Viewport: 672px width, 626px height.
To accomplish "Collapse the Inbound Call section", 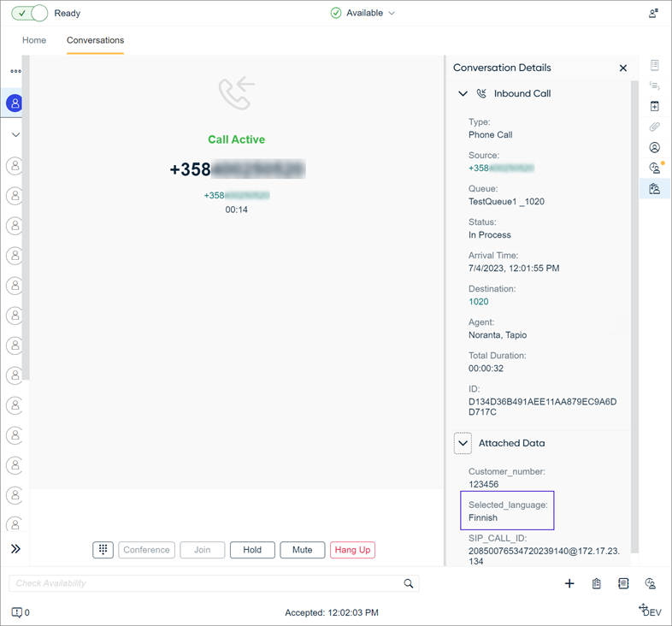I will [463, 94].
